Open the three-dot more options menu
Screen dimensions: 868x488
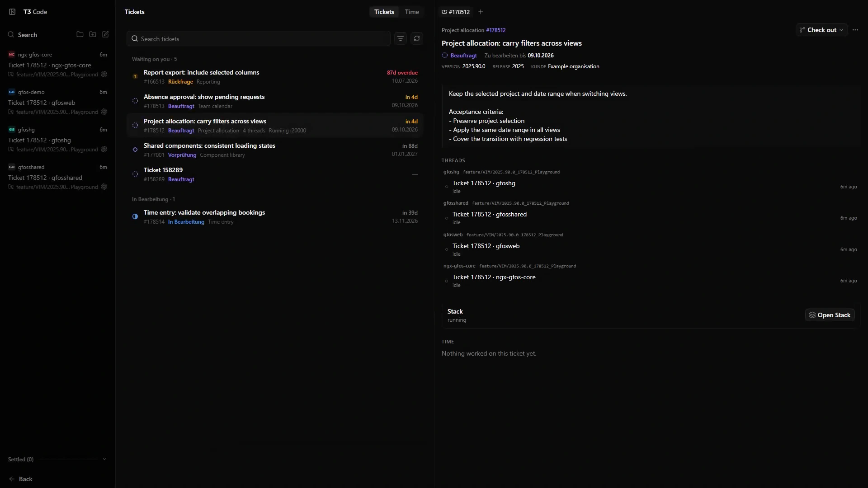[855, 30]
